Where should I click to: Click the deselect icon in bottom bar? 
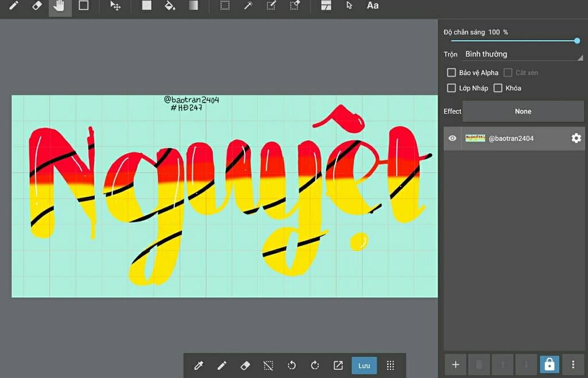tap(269, 365)
